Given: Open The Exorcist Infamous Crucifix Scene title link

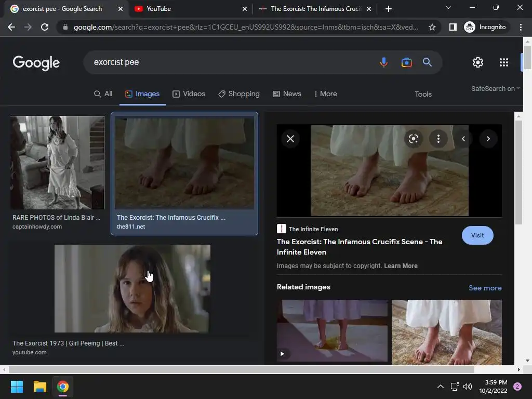Looking at the screenshot, I should (x=360, y=247).
